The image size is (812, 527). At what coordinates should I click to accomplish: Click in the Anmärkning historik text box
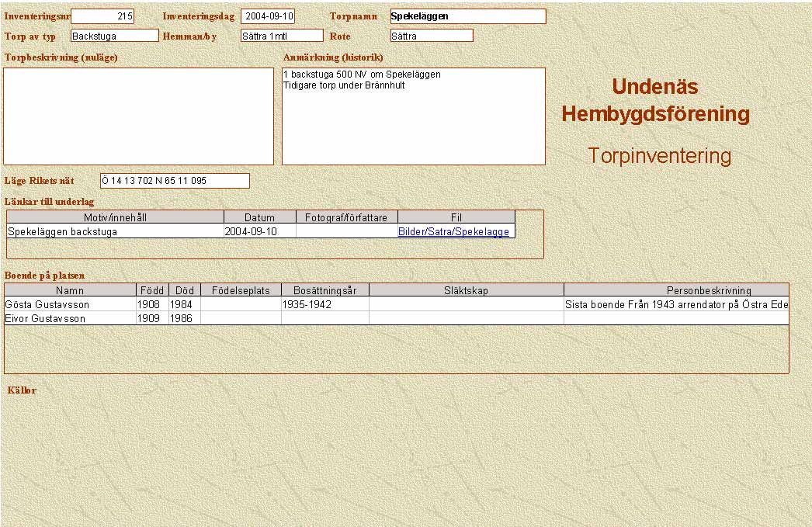[x=413, y=116]
